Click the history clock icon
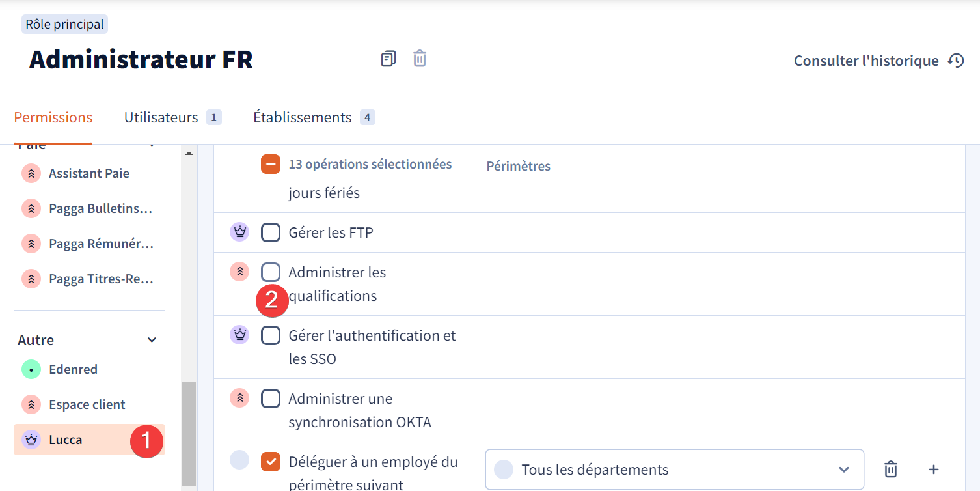Screen dimensions: 980x491 pos(955,61)
